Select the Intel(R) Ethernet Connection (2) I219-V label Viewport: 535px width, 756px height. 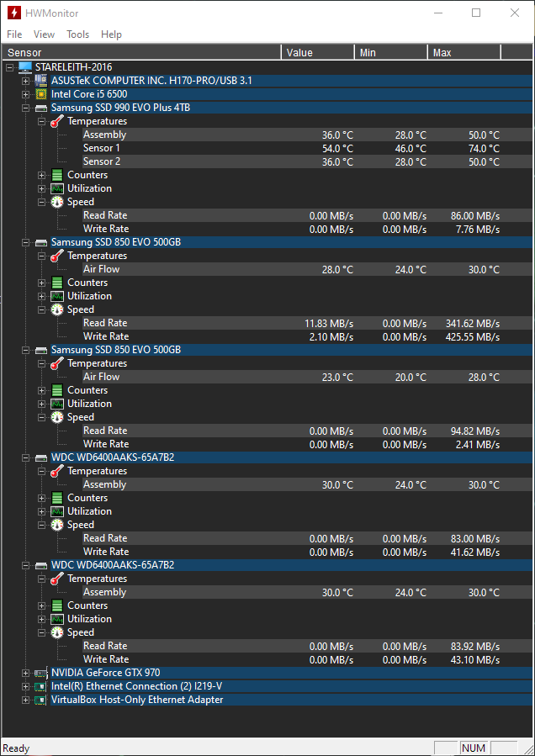(x=137, y=686)
